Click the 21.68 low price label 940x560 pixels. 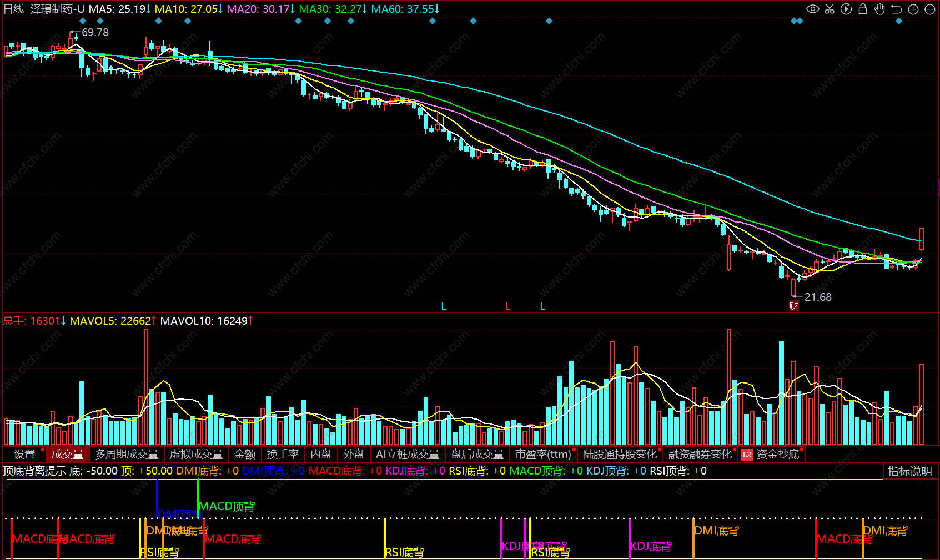[818, 297]
